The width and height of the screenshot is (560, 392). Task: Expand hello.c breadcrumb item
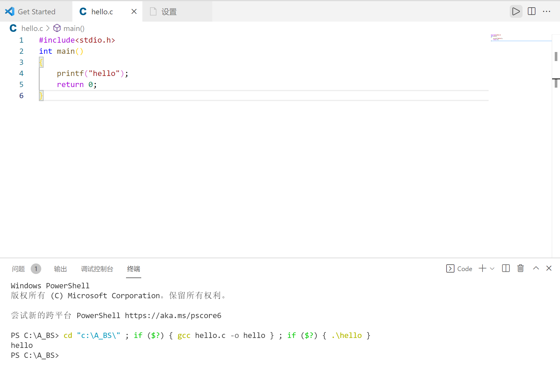(32, 28)
